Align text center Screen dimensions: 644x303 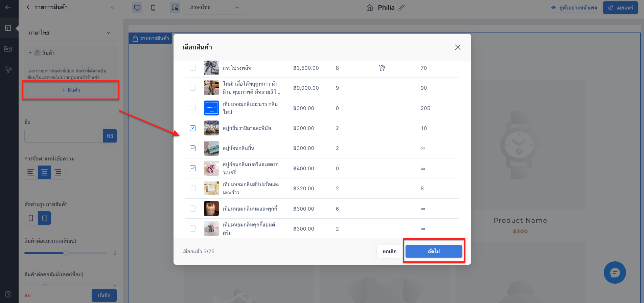(x=44, y=173)
